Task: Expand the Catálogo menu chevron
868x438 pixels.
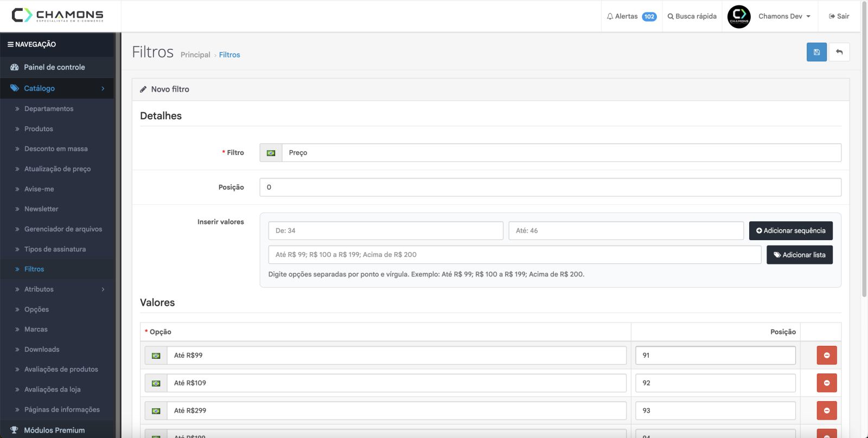Action: pos(103,88)
